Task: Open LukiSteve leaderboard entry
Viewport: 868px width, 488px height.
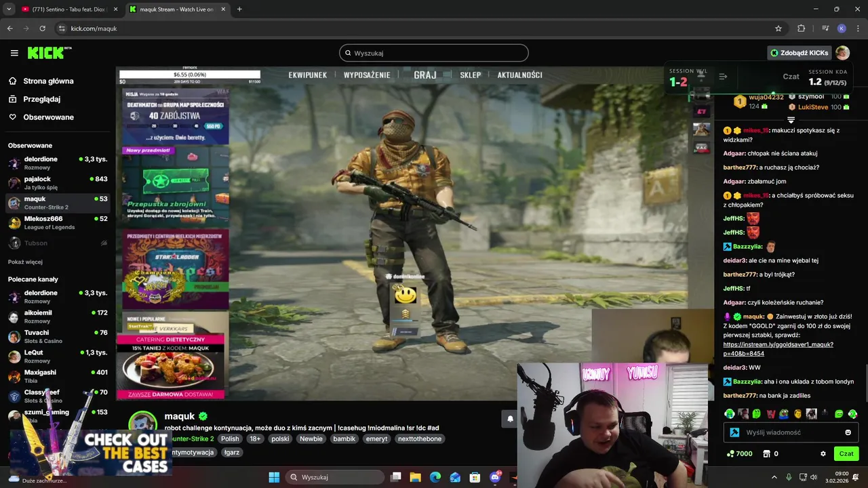Action: [818, 107]
